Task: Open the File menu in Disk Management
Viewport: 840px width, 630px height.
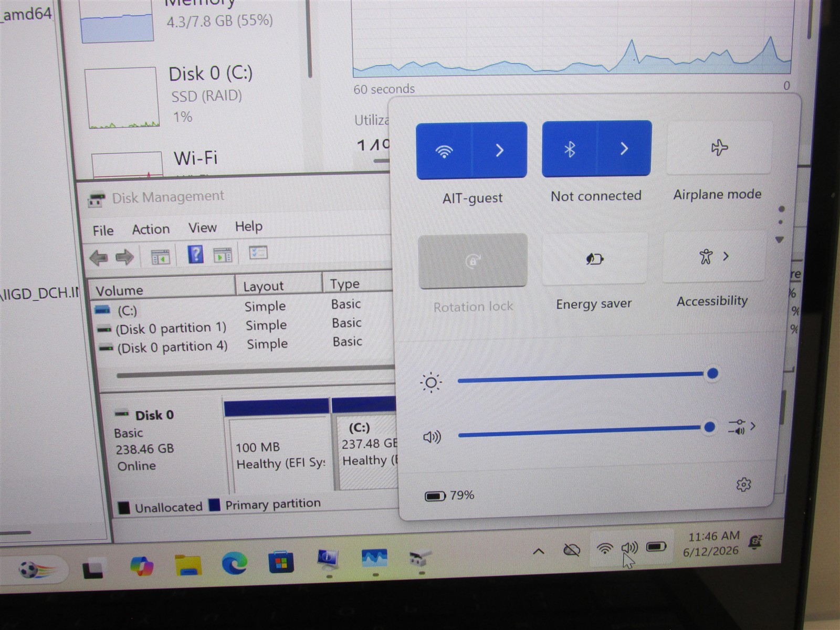Action: pos(103,231)
